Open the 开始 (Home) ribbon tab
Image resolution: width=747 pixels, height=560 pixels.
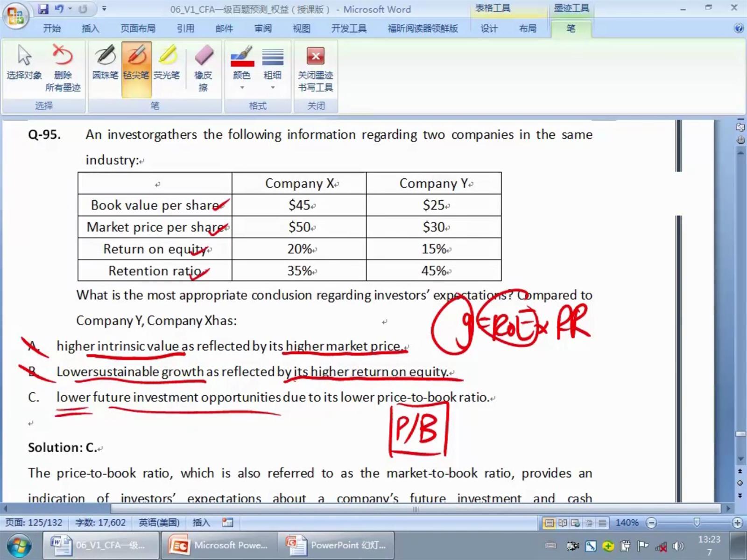point(52,28)
